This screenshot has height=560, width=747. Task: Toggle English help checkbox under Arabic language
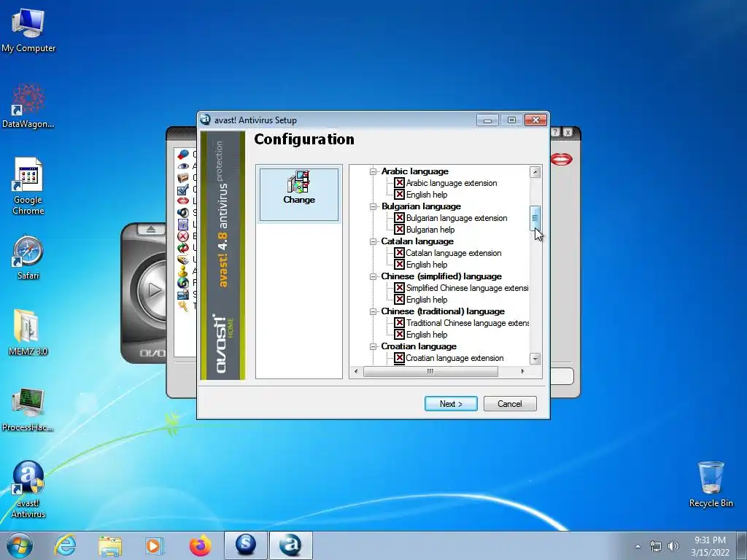coord(399,194)
